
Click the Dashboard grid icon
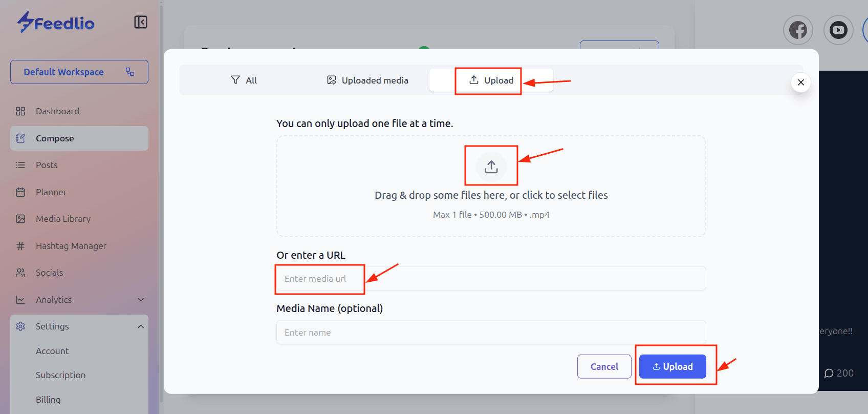[20, 111]
